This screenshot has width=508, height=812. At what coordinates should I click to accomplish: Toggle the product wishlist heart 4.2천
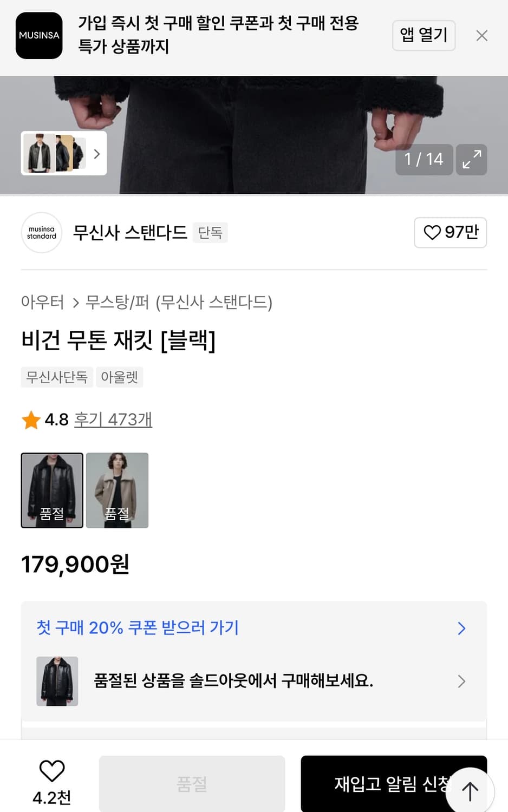[52, 771]
